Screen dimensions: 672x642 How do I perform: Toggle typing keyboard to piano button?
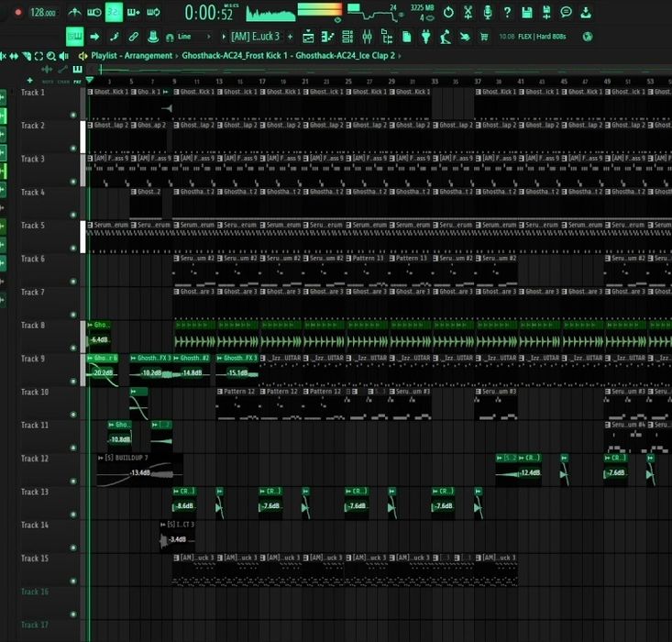point(74,37)
